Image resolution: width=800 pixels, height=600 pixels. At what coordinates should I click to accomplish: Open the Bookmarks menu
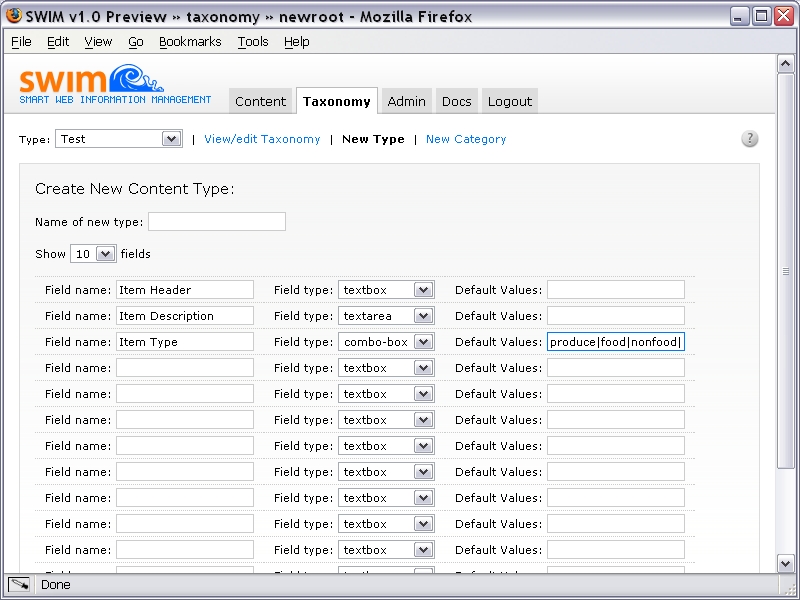(x=190, y=42)
